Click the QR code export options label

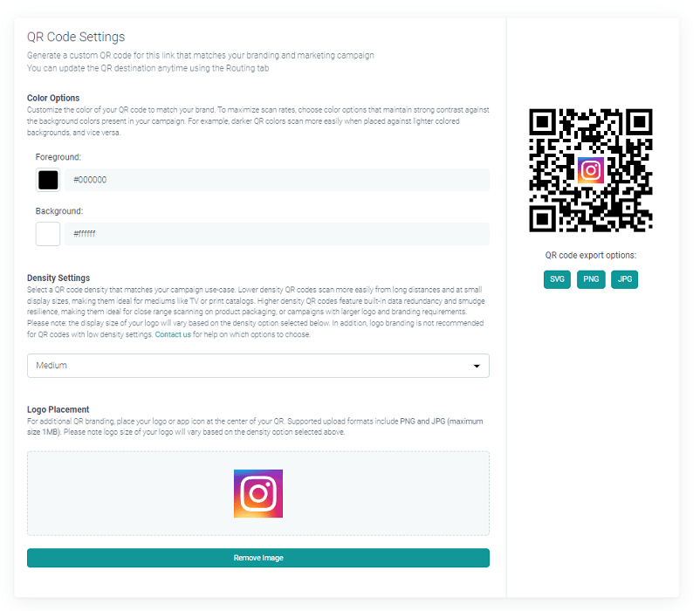point(591,255)
